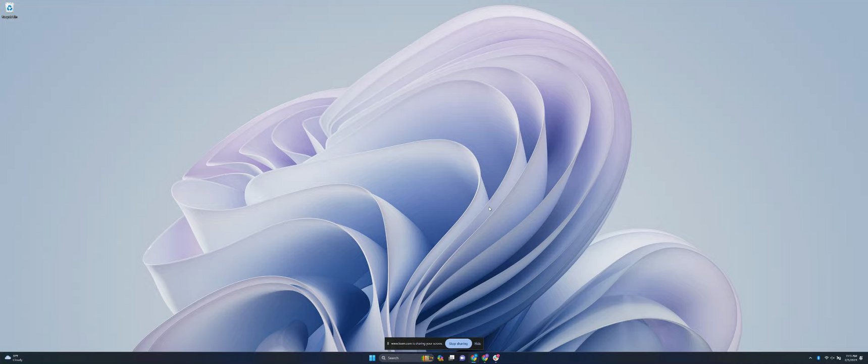
Task: Open the second Chrome profile icon
Action: [485, 358]
